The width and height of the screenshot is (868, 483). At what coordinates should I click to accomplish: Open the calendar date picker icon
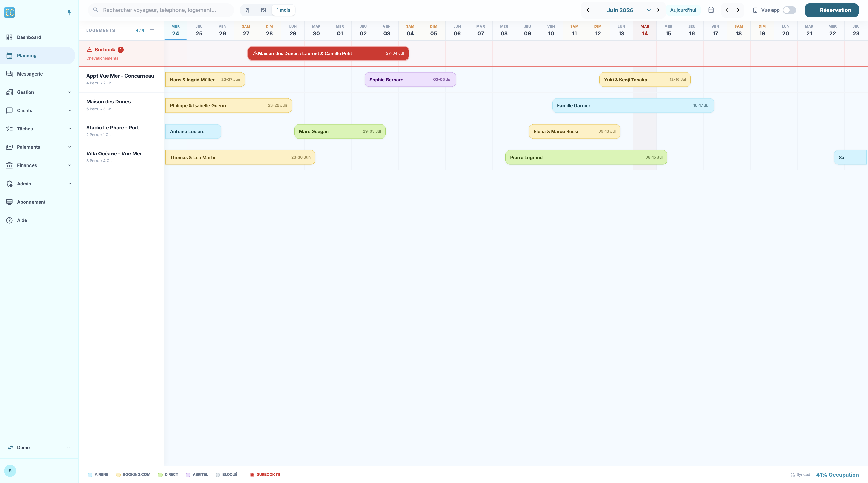pos(711,10)
